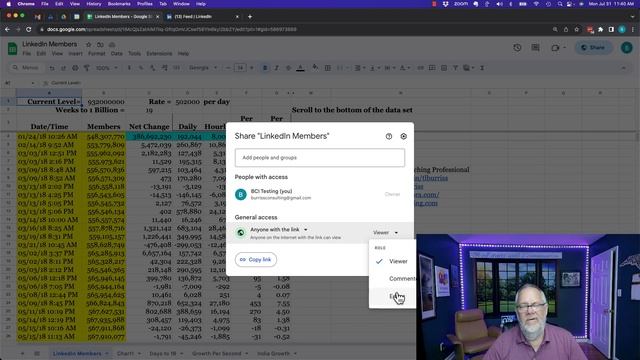Image resolution: width=640 pixels, height=360 pixels.
Task: Bookmark this page star icon
Action: (x=576, y=29)
